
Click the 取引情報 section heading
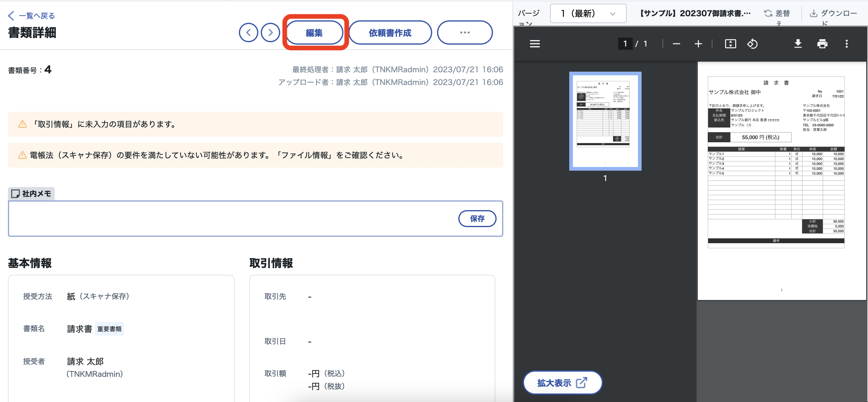(271, 263)
